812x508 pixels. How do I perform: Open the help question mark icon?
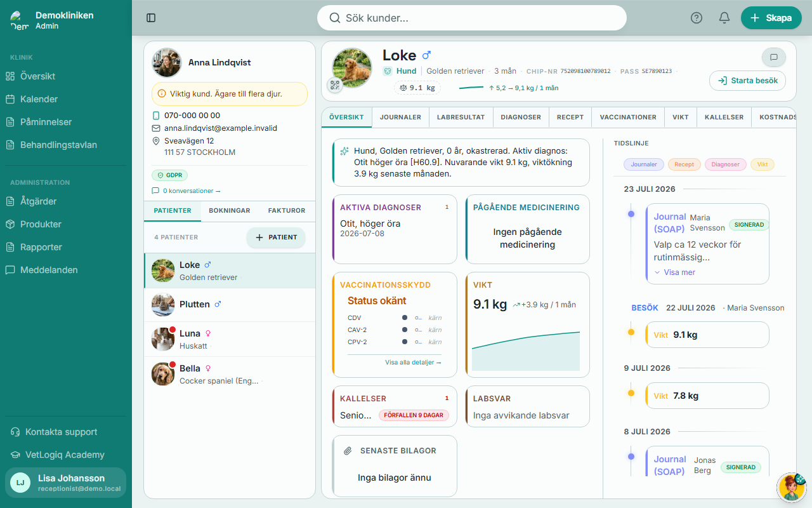[697, 18]
